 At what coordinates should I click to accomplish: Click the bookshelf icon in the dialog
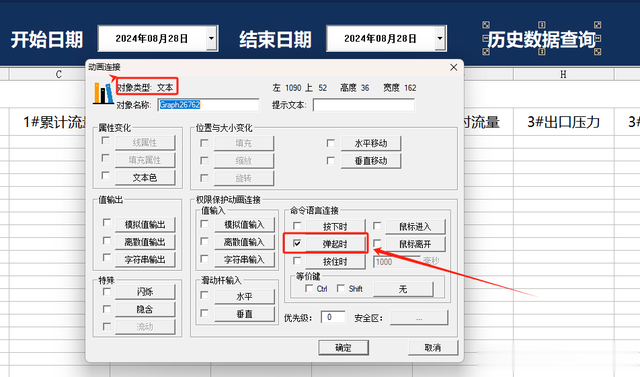tap(103, 93)
